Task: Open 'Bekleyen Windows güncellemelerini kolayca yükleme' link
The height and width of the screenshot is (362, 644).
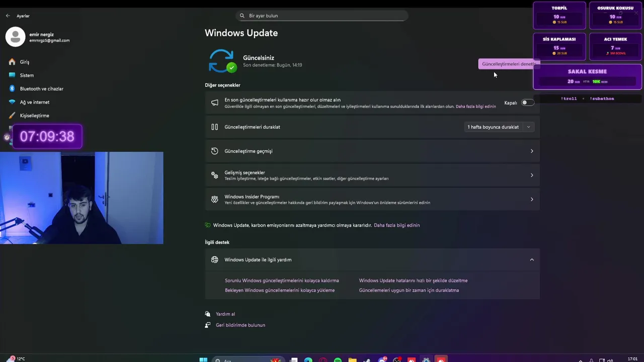Action: click(280, 290)
